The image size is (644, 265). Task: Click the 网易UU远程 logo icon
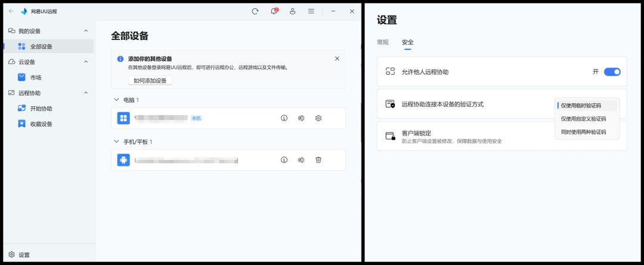pyautogui.click(x=24, y=11)
